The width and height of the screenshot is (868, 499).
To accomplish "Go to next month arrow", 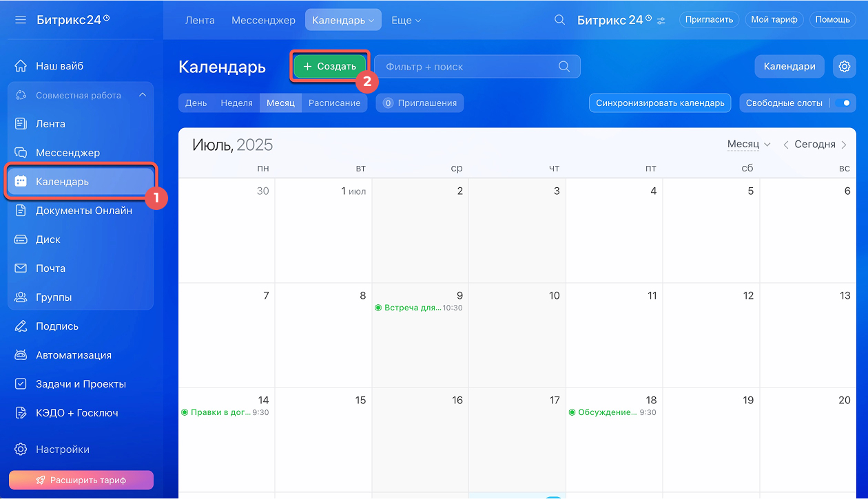I will click(x=844, y=145).
